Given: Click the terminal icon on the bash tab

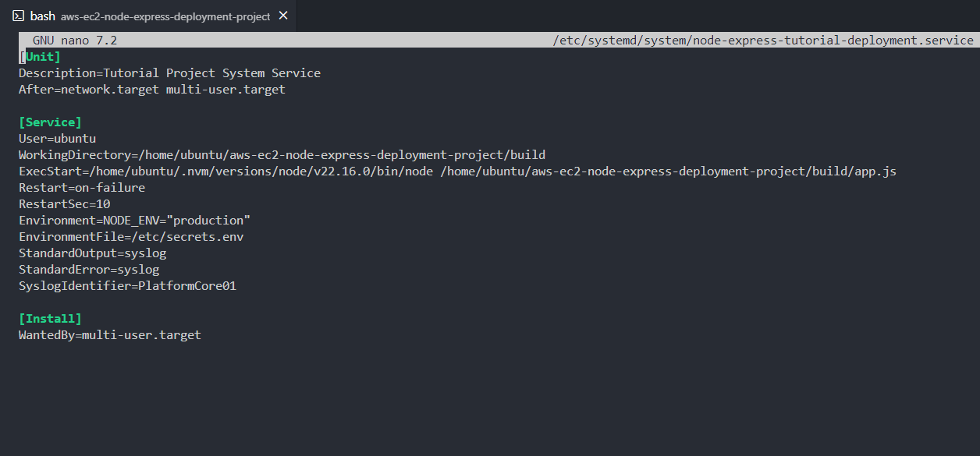Looking at the screenshot, I should (x=18, y=16).
